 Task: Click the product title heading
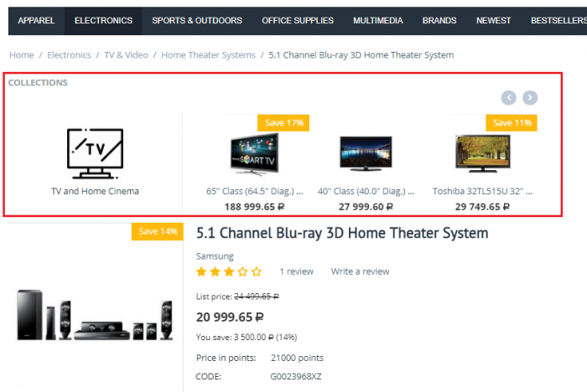point(342,234)
